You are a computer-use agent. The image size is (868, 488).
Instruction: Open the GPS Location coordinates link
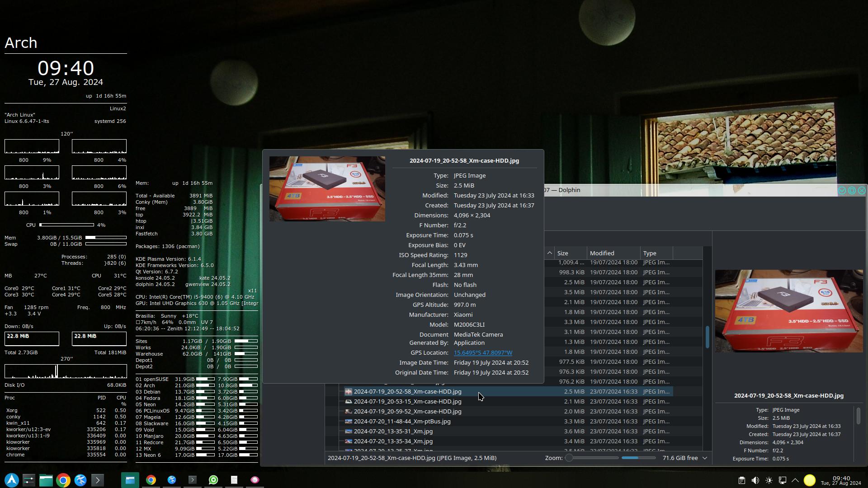[483, 353]
